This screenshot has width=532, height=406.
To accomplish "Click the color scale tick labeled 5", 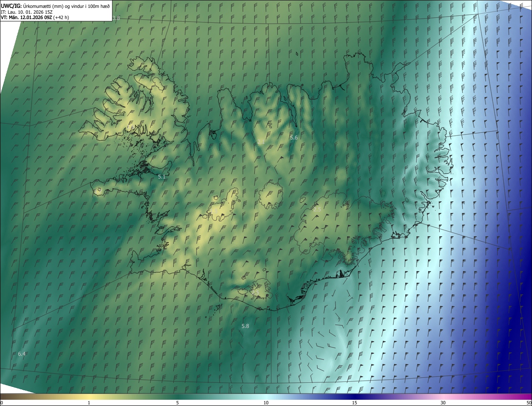I will coord(177,403).
